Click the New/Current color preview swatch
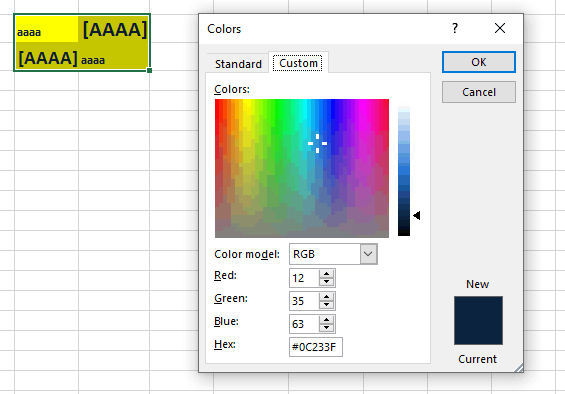This screenshot has height=394, width=565. [478, 320]
